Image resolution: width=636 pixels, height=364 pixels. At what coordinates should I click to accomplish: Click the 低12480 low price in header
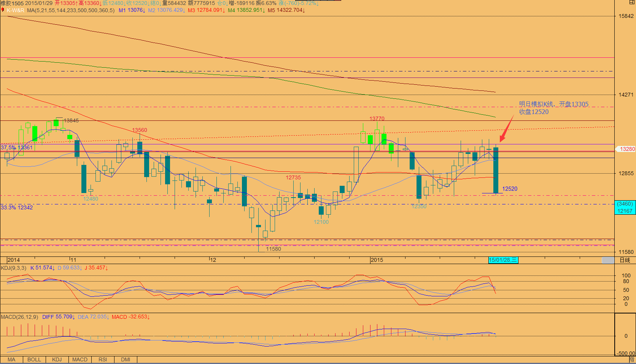114,3
